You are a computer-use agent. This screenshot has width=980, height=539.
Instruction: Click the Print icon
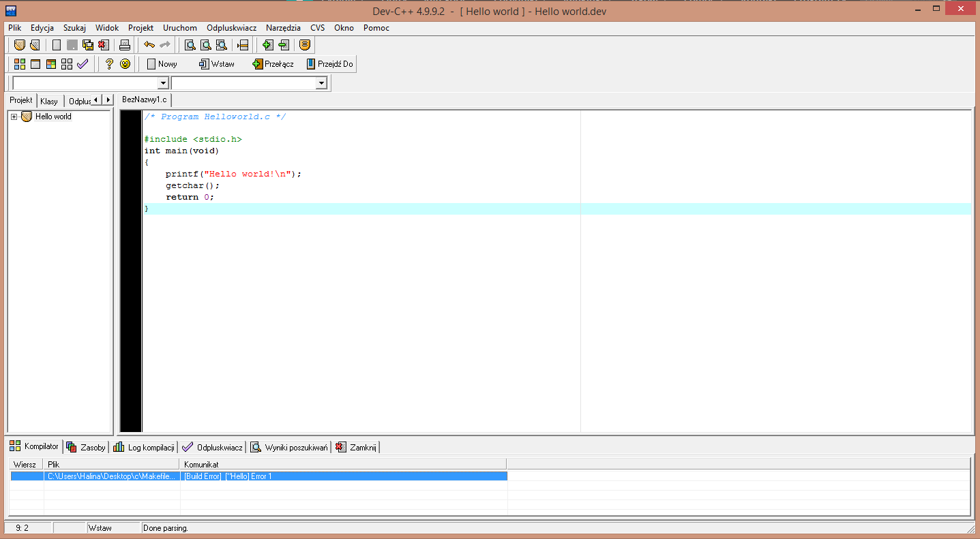click(125, 45)
